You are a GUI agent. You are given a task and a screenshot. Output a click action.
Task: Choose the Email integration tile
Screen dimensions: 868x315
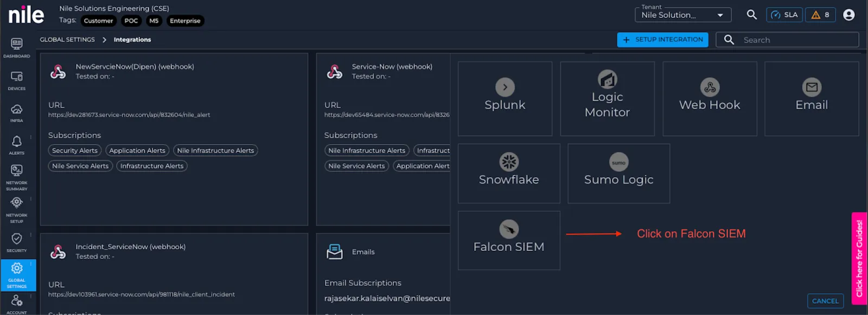812,98
